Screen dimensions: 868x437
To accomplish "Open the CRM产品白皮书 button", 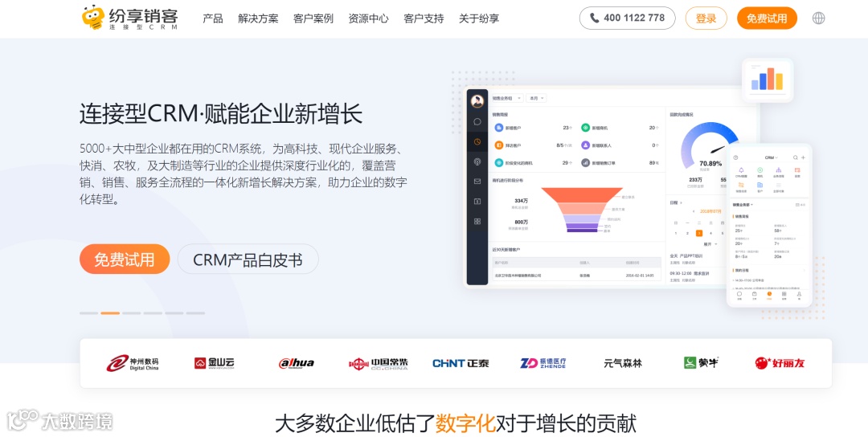I will [x=248, y=259].
